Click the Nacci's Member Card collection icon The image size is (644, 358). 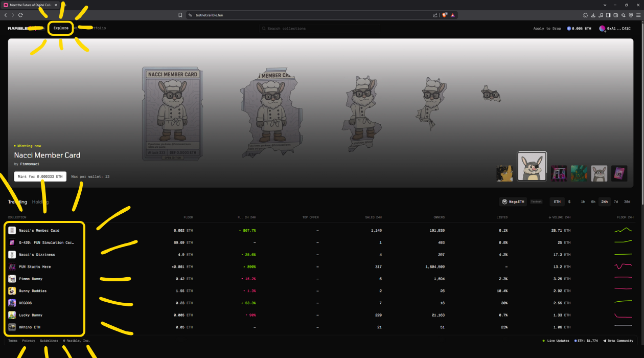pos(12,231)
